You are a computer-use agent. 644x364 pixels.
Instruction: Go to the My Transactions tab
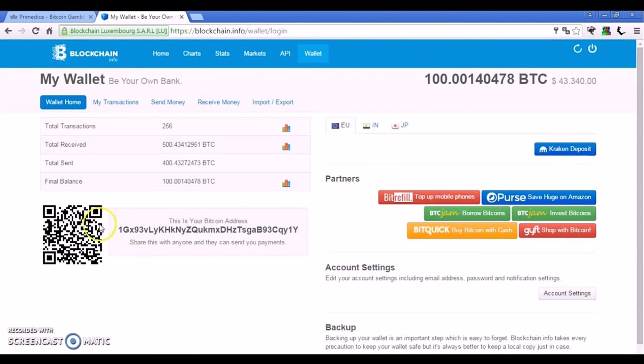point(116,102)
